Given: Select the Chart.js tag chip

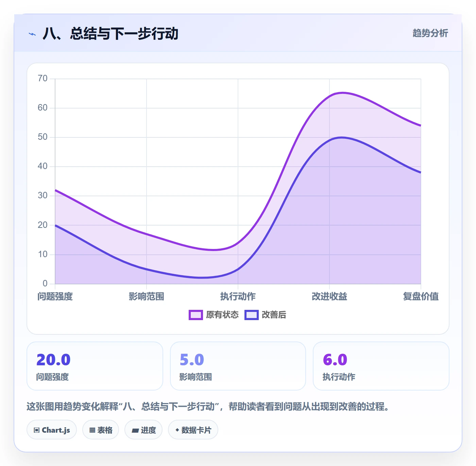Looking at the screenshot, I should 52,430.
